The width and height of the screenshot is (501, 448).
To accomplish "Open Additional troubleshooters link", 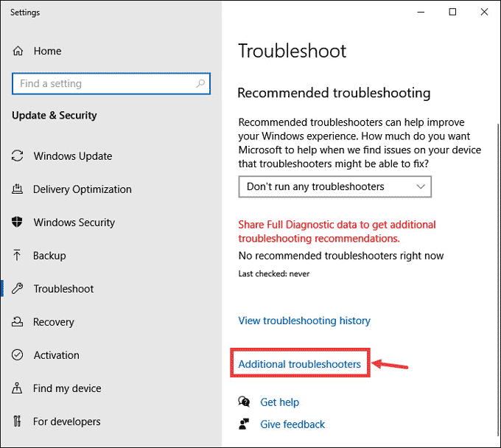I will tap(299, 364).
